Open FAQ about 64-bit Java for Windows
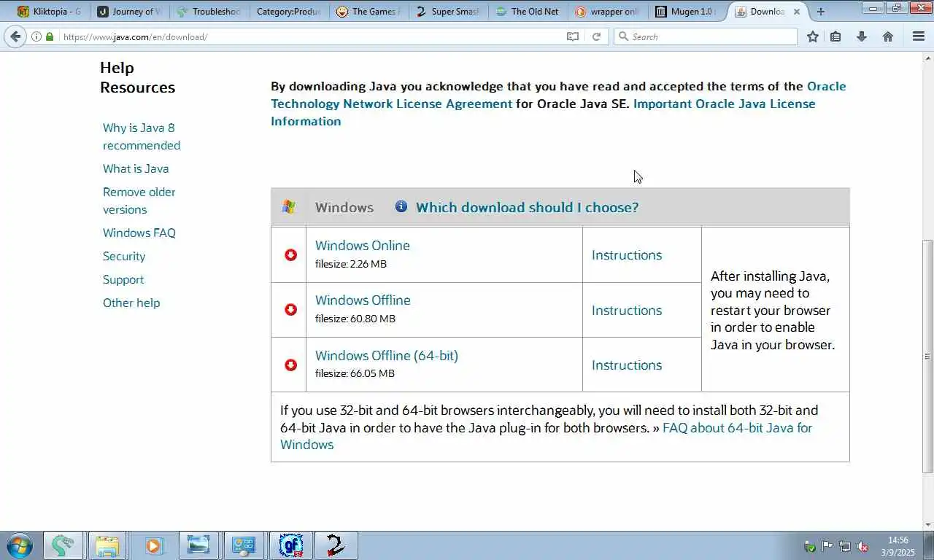Image resolution: width=934 pixels, height=560 pixels. click(546, 436)
